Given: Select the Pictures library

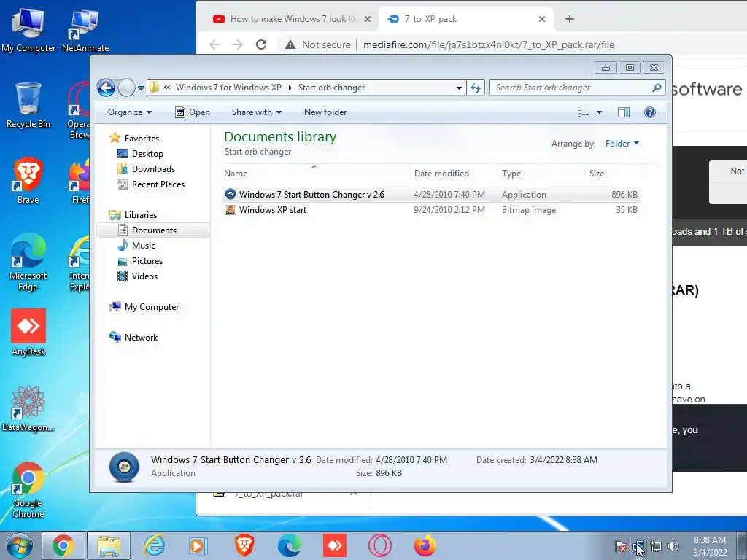Looking at the screenshot, I should coord(147,260).
